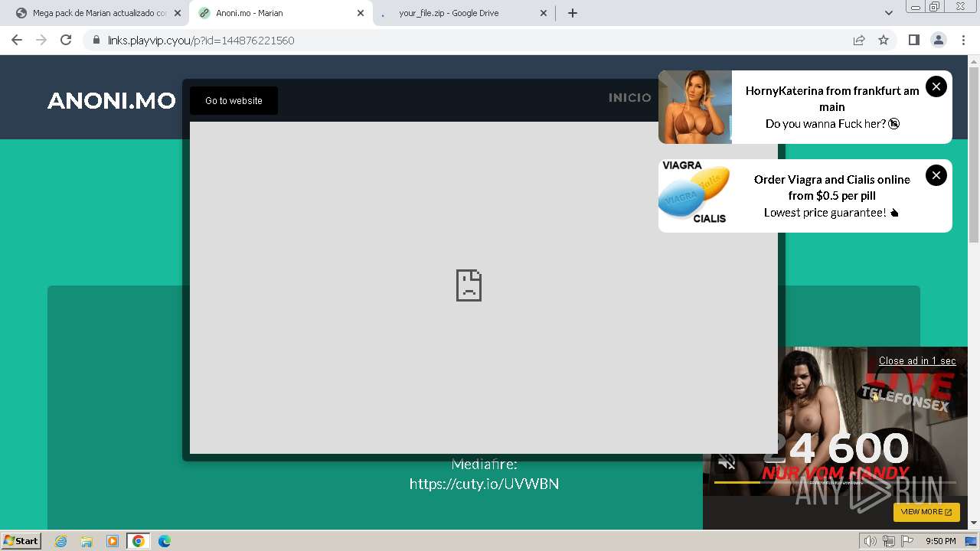This screenshot has width=980, height=551.
Task: Launch Internet Explorer from taskbar
Action: tap(60, 541)
